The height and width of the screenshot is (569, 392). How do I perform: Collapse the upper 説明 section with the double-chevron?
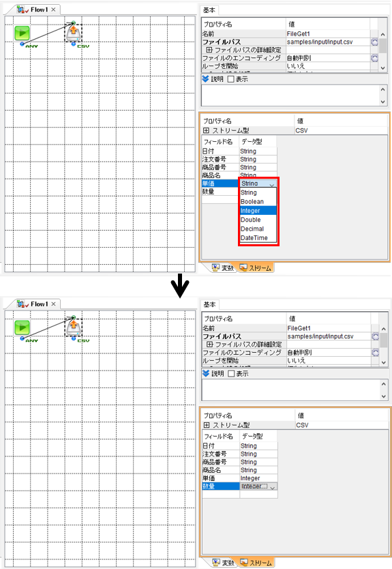206,78
